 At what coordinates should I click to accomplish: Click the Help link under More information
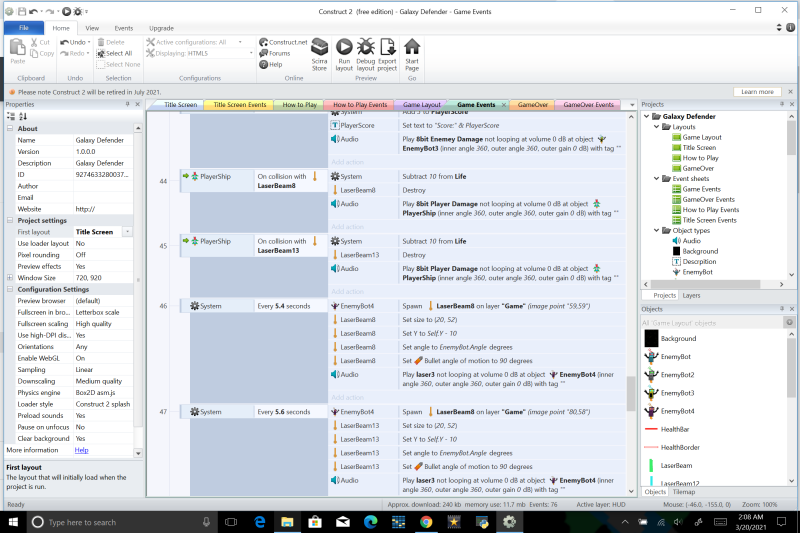coord(82,450)
